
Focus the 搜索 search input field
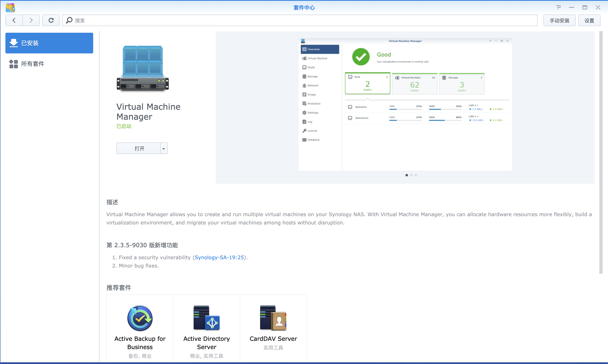[300, 20]
